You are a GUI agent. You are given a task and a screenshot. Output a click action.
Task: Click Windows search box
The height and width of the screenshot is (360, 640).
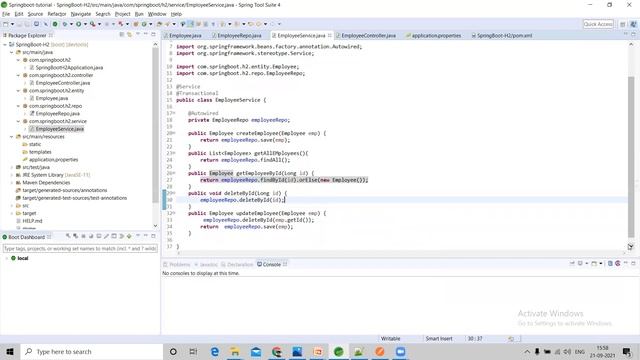pyautogui.click(x=91, y=351)
